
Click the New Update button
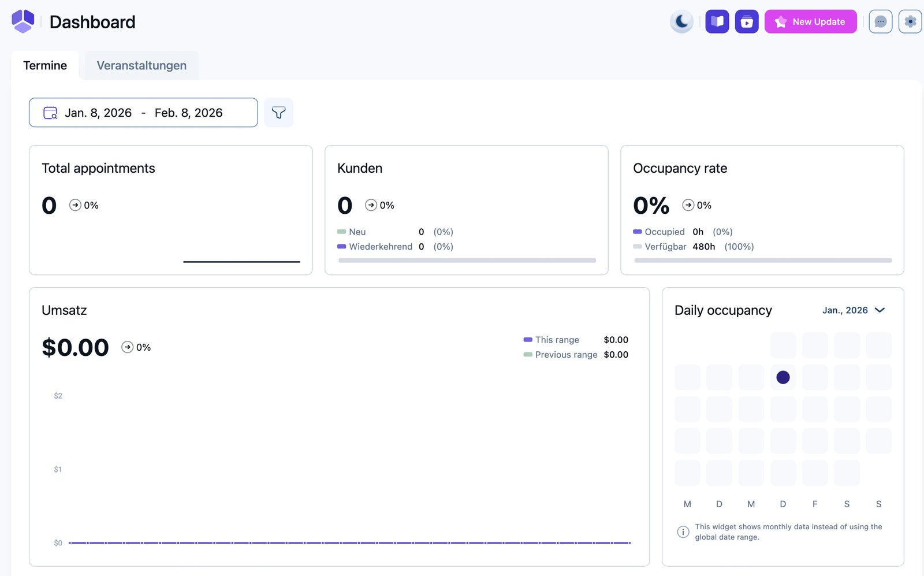pyautogui.click(x=810, y=22)
